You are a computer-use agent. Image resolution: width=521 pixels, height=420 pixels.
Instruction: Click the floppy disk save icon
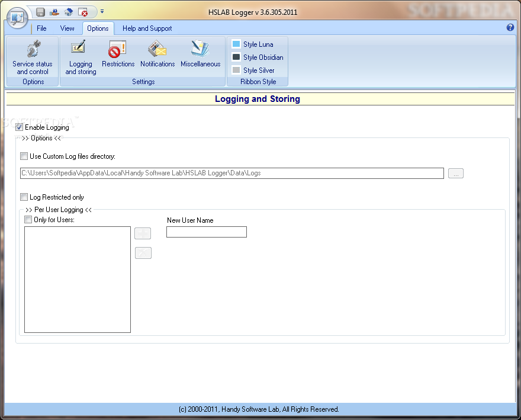[x=40, y=12]
